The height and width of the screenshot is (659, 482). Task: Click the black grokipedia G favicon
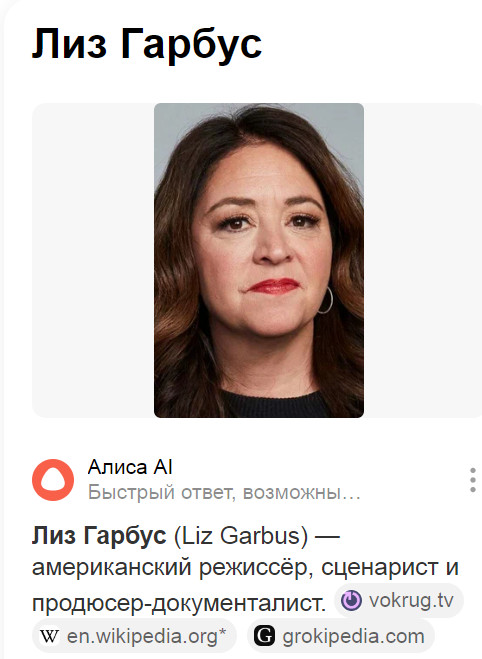(264, 636)
